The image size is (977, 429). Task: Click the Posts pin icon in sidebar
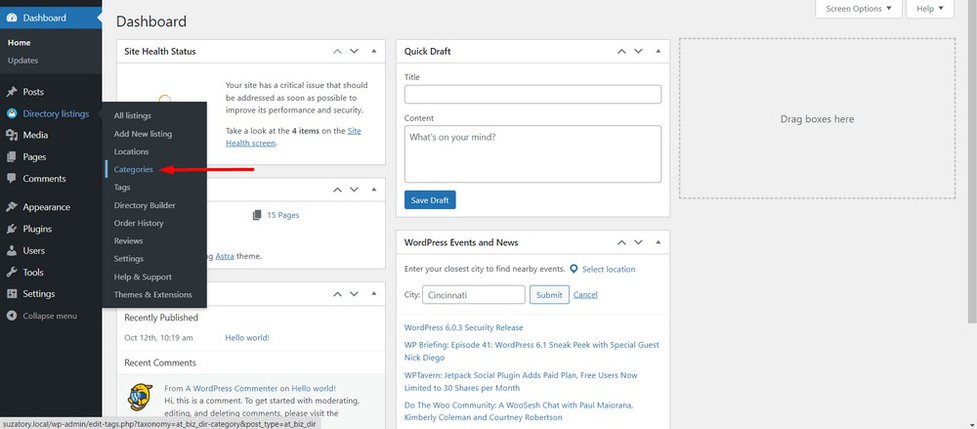(x=11, y=92)
